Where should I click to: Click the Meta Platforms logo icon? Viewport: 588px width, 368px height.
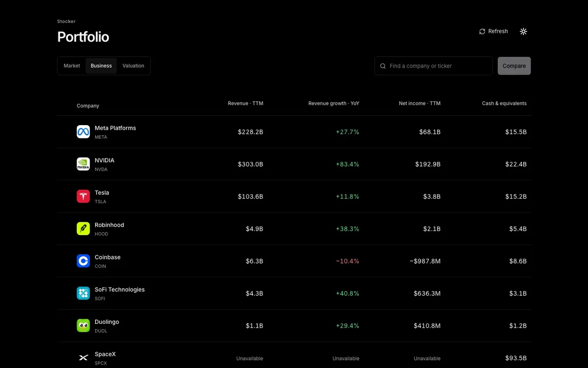(x=83, y=131)
